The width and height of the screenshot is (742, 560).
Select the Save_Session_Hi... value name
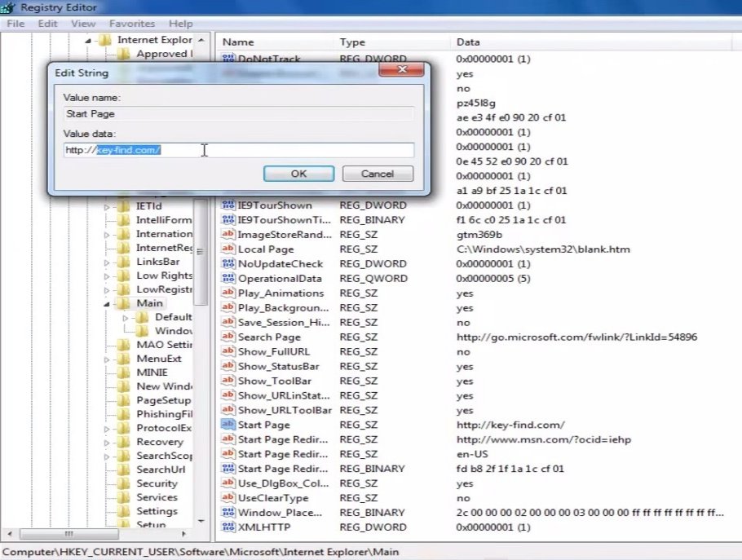[284, 323]
